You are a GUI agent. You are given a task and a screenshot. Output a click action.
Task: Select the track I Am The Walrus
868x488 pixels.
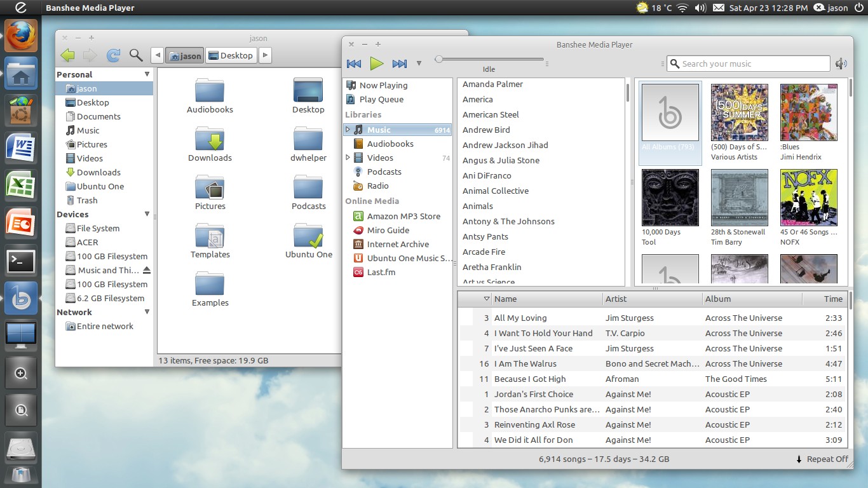click(x=653, y=363)
